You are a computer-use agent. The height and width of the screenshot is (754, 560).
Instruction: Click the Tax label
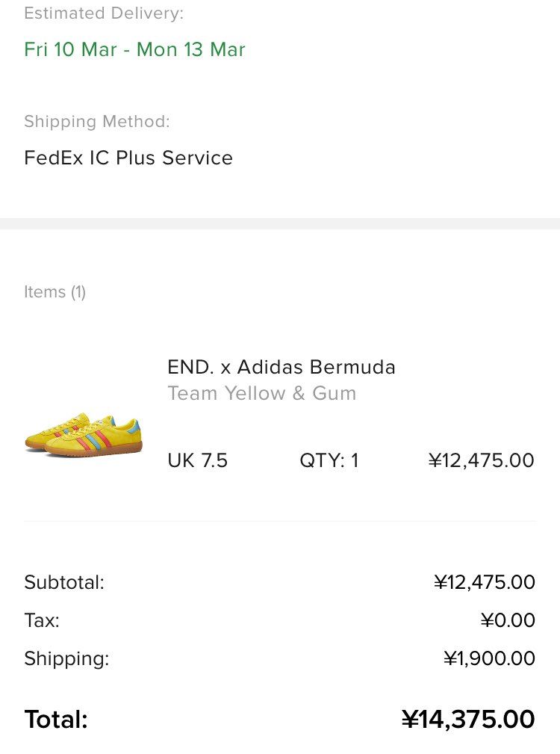pos(42,620)
